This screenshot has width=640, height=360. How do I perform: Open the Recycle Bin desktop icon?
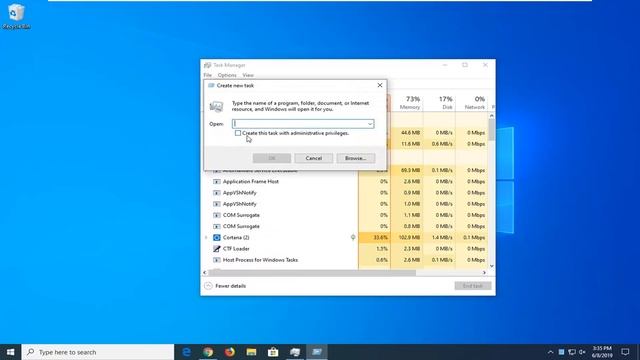16,16
